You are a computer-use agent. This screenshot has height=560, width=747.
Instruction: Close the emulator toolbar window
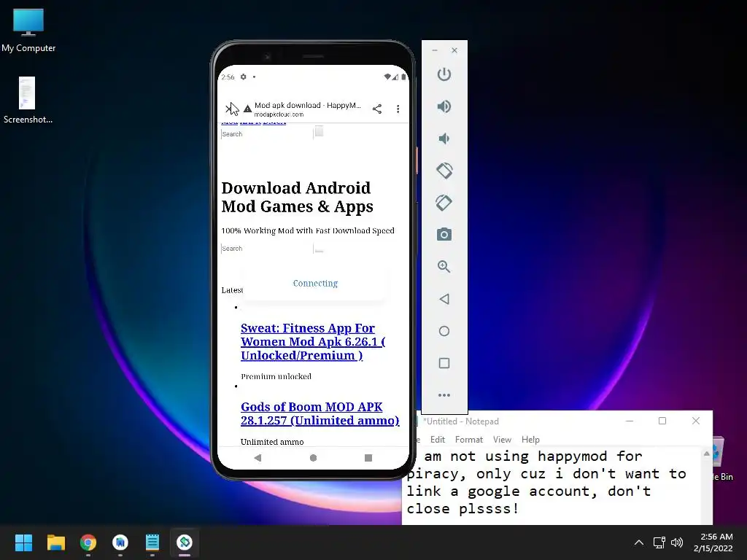click(x=454, y=50)
